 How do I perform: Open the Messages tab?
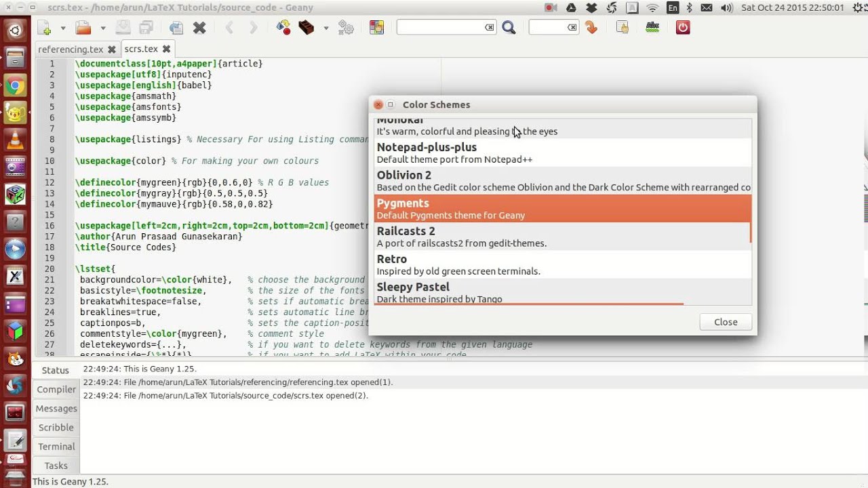(x=56, y=408)
